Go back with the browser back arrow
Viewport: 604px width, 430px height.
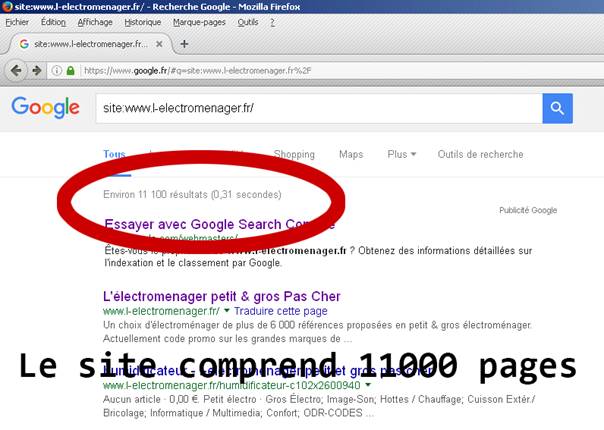tap(15, 70)
